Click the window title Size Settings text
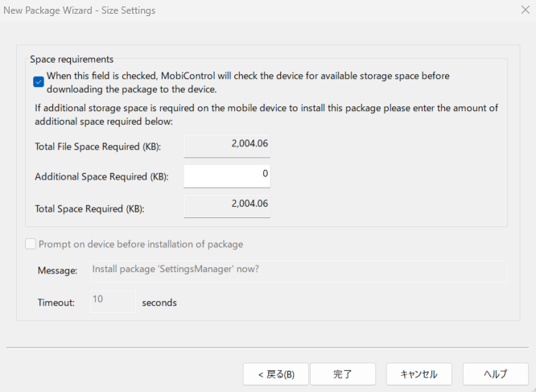The width and height of the screenshot is (536, 392). click(x=128, y=10)
